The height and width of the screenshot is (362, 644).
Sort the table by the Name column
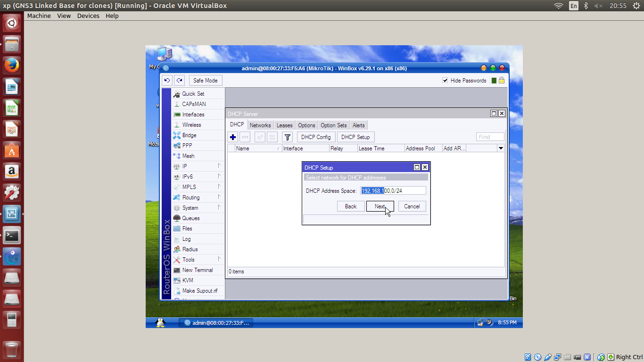point(258,148)
